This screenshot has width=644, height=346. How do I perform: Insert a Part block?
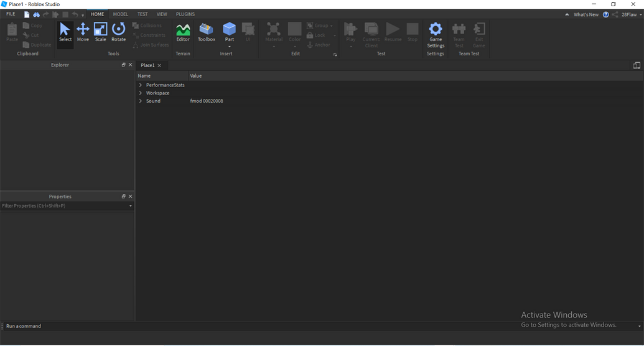point(230,30)
